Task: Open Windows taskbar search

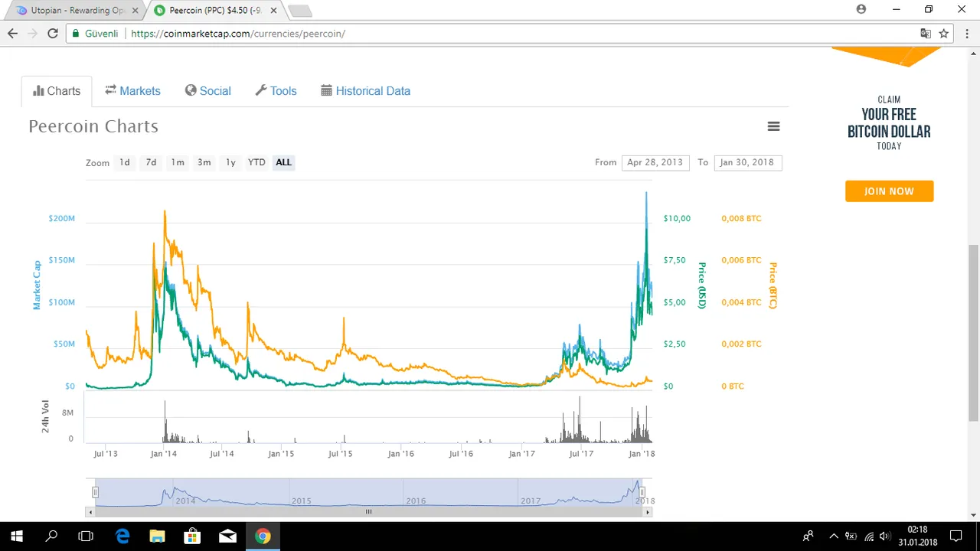Action: [x=51, y=536]
